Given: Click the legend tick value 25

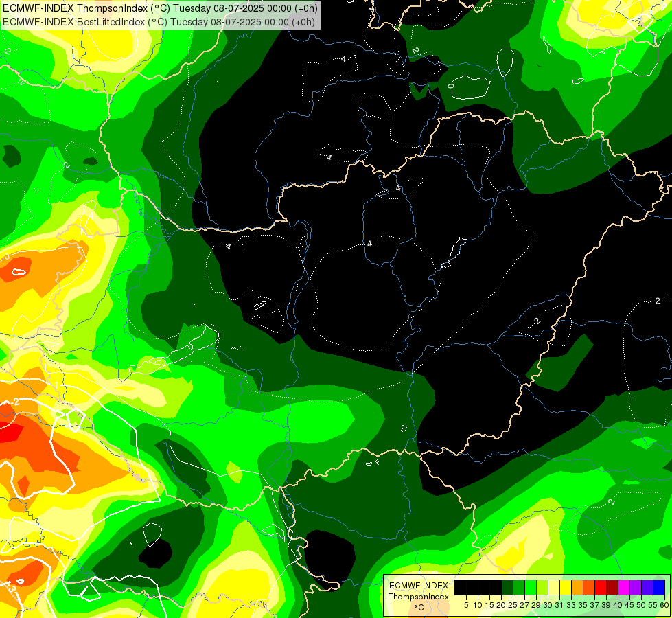Looking at the screenshot, I should 513,605.
